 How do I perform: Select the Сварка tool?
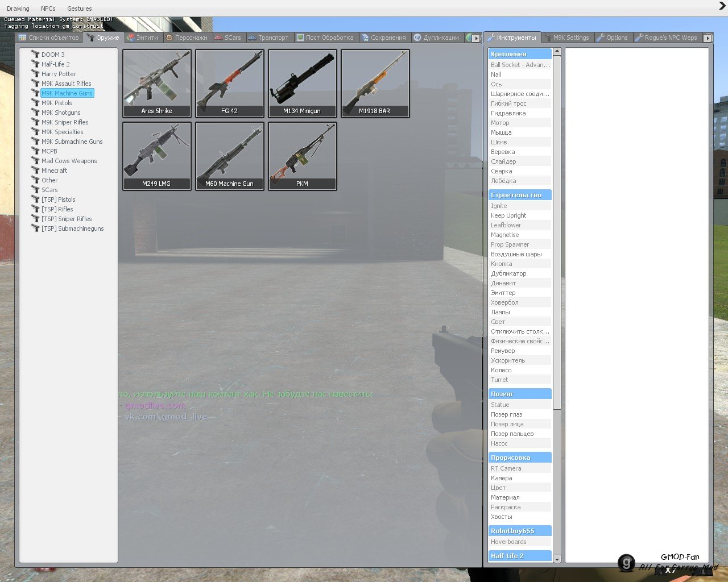point(520,171)
